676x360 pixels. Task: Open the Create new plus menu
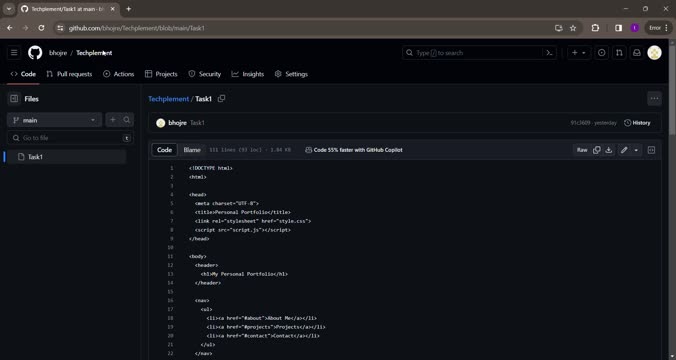click(x=579, y=53)
